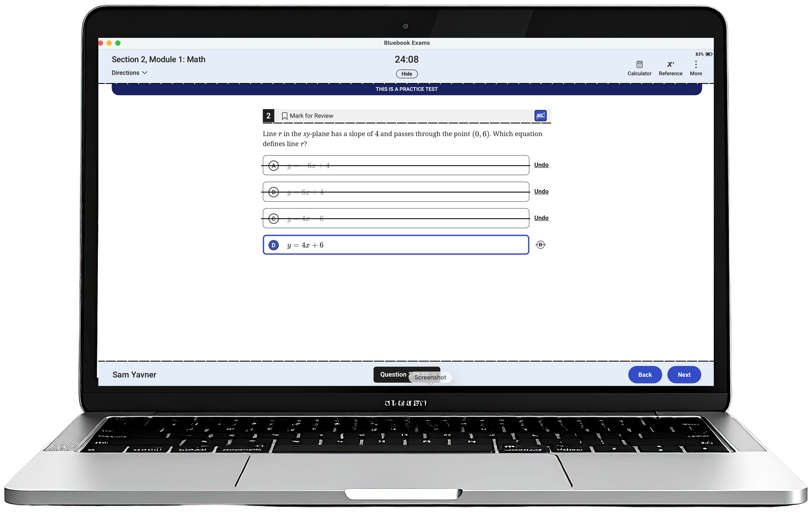Image resolution: width=812 pixels, height=512 pixels.
Task: Toggle the answer eliminator ABC icon
Action: point(540,115)
